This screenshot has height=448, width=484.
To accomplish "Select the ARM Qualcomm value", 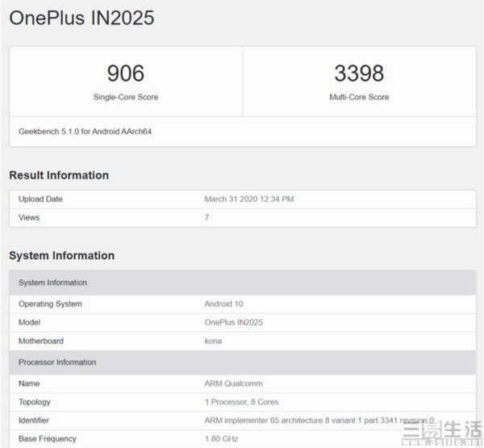I will 233,383.
